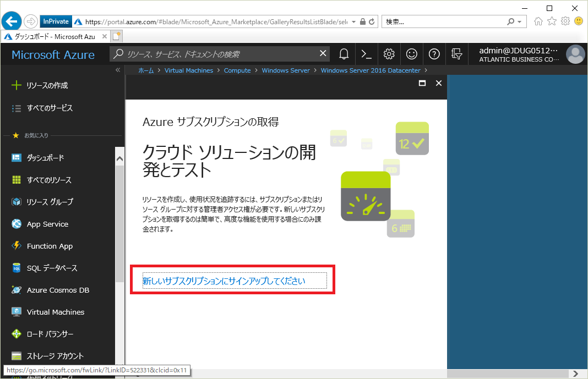588x379 pixels.
Task: Close the subscription blade
Action: tap(439, 83)
